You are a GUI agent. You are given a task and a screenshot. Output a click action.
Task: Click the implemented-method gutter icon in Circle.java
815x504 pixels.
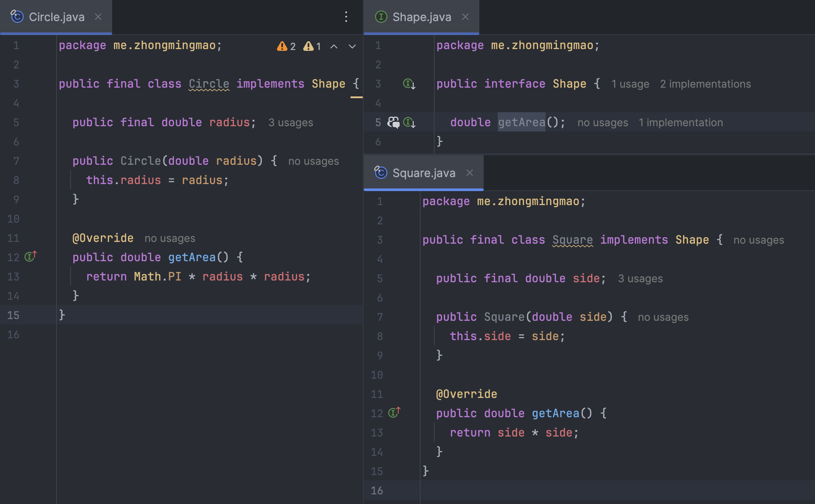pos(30,257)
